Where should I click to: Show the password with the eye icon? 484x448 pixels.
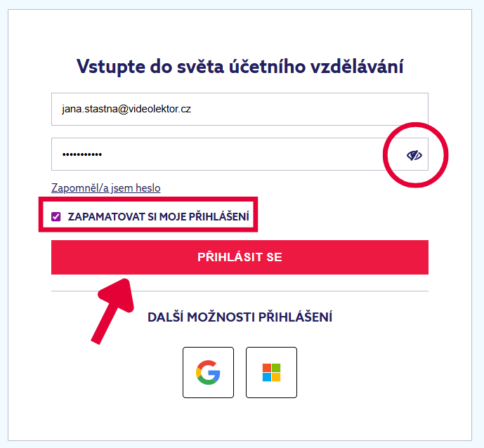pyautogui.click(x=414, y=155)
